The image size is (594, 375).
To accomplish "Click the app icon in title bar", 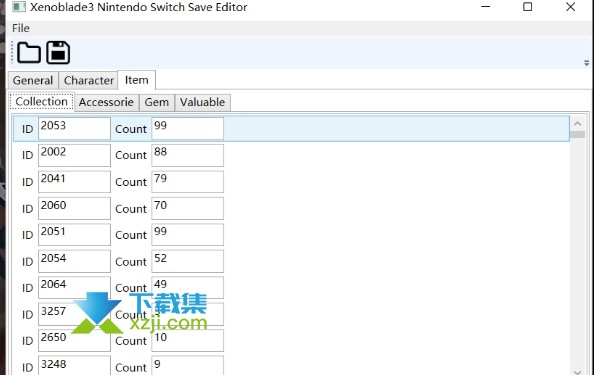I will 19,7.
